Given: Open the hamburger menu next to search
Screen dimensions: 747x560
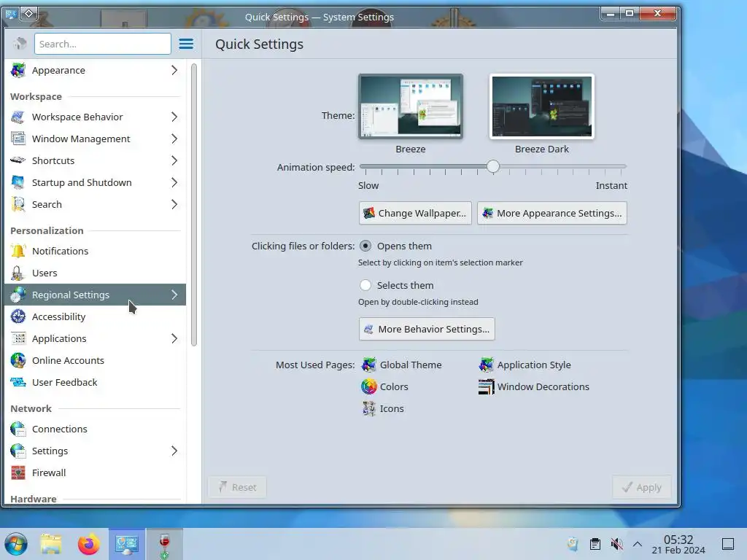Looking at the screenshot, I should [x=186, y=44].
